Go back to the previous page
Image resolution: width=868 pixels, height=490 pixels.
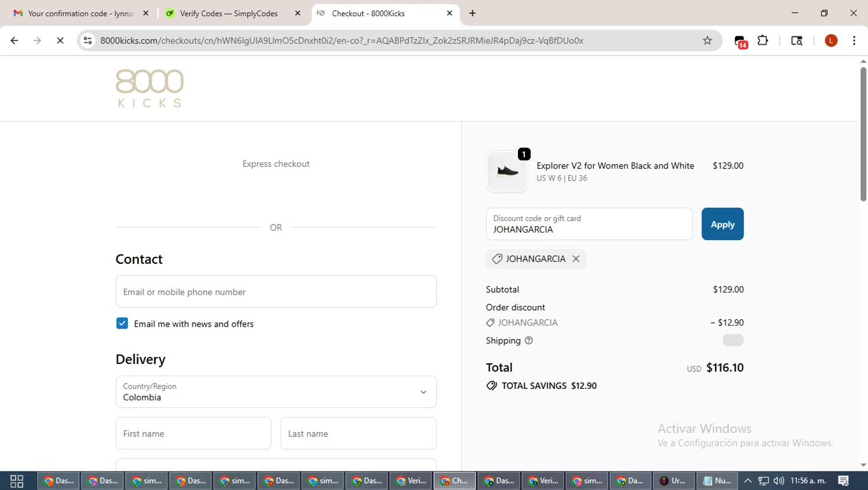[x=14, y=40]
